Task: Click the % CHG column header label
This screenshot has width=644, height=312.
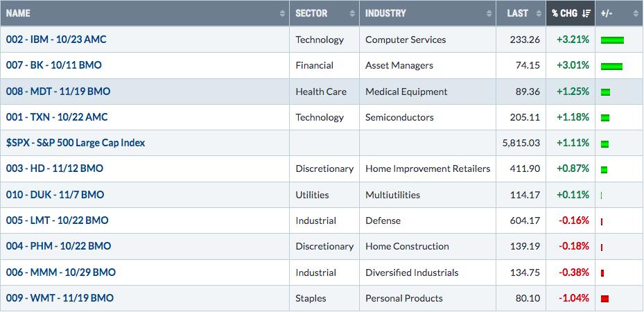Action: click(x=564, y=13)
